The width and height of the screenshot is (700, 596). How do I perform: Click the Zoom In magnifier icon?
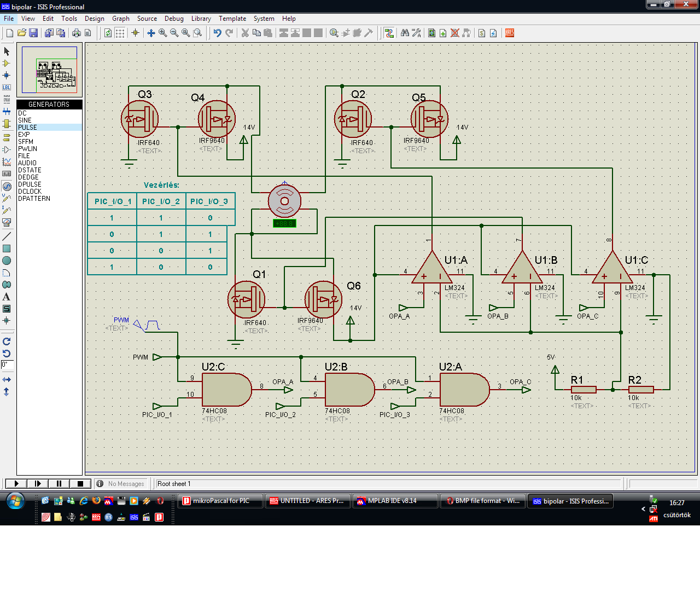point(162,33)
